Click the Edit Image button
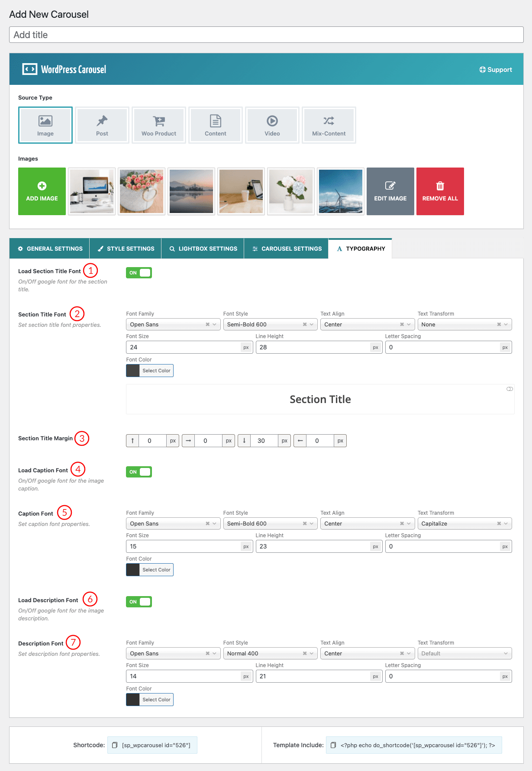This screenshot has height=771, width=532. coord(390,191)
